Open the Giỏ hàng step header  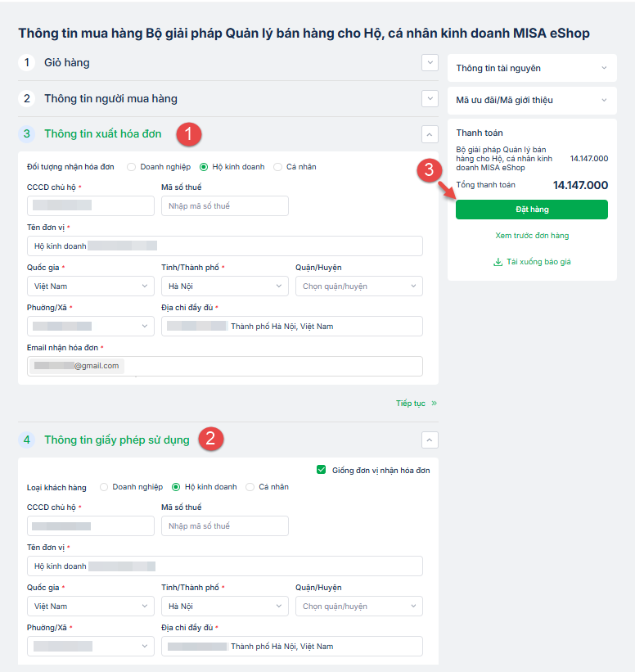[67, 63]
